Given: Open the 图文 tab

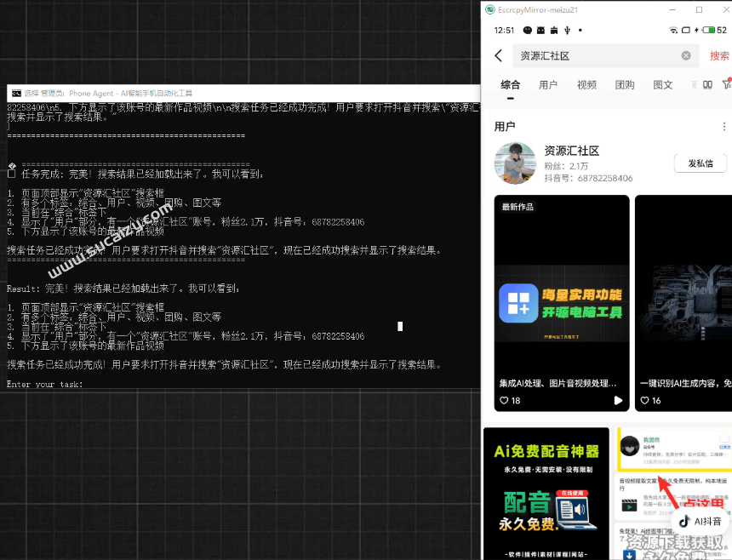Looking at the screenshot, I should click(x=663, y=85).
